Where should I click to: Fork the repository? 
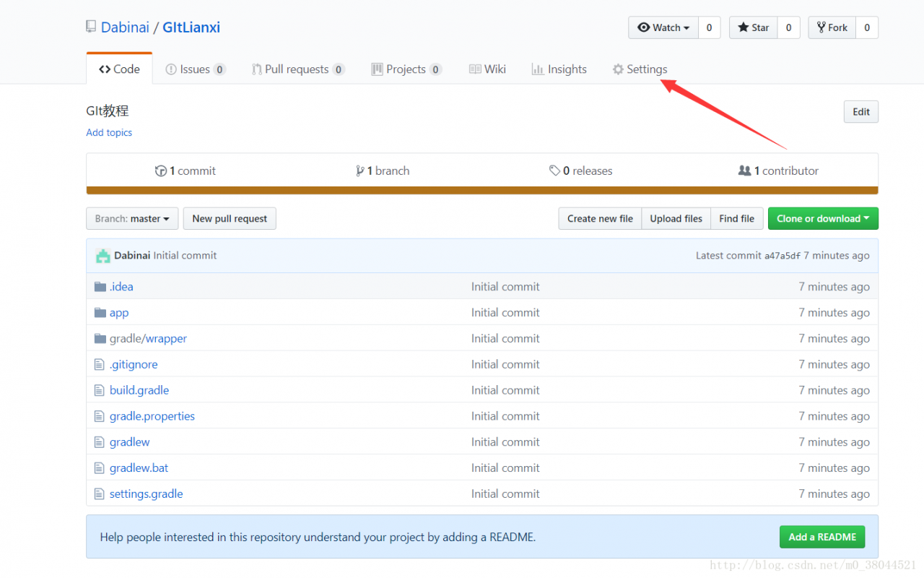(832, 27)
